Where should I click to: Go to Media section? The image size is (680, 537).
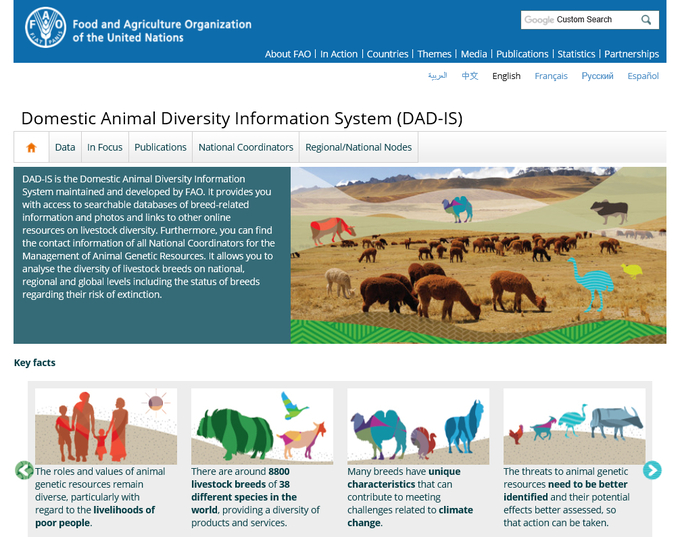474,54
